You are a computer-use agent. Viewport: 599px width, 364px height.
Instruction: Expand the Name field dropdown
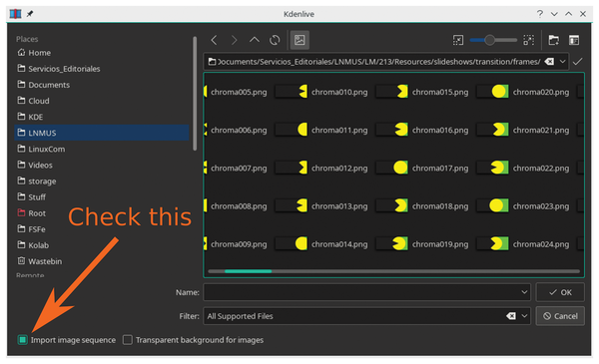[x=524, y=292]
